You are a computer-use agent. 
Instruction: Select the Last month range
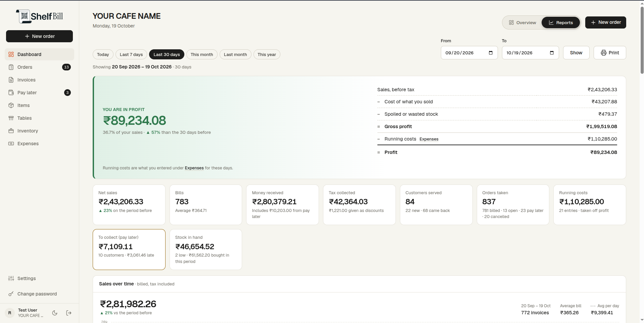click(235, 54)
